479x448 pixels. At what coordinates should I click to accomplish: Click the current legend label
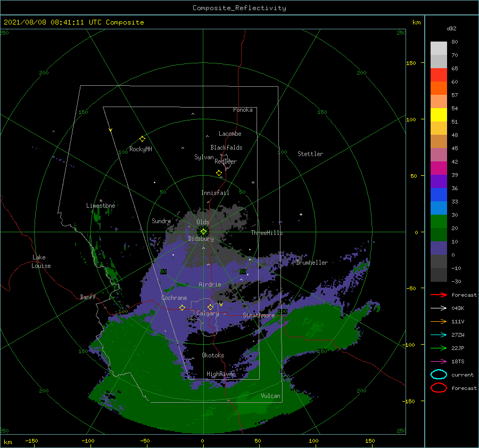(463, 374)
